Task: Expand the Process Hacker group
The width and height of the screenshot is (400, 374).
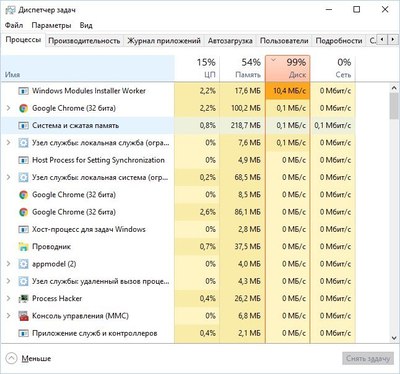Action: pos(9,298)
